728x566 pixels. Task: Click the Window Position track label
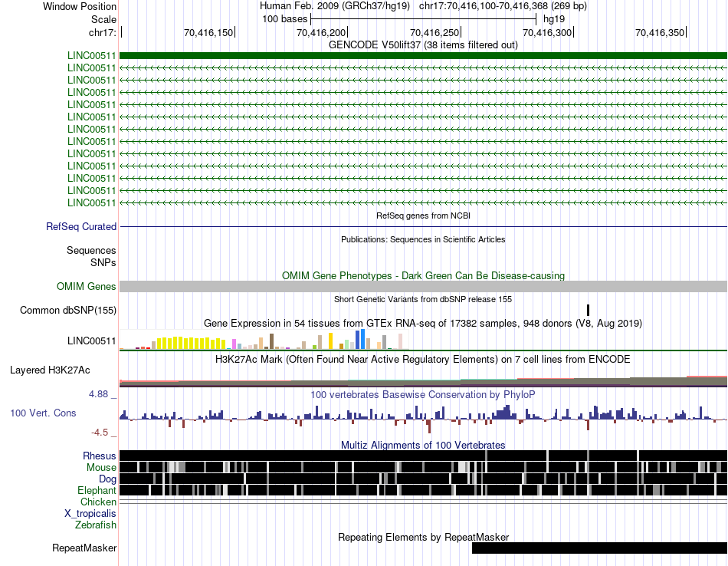pyautogui.click(x=80, y=6)
